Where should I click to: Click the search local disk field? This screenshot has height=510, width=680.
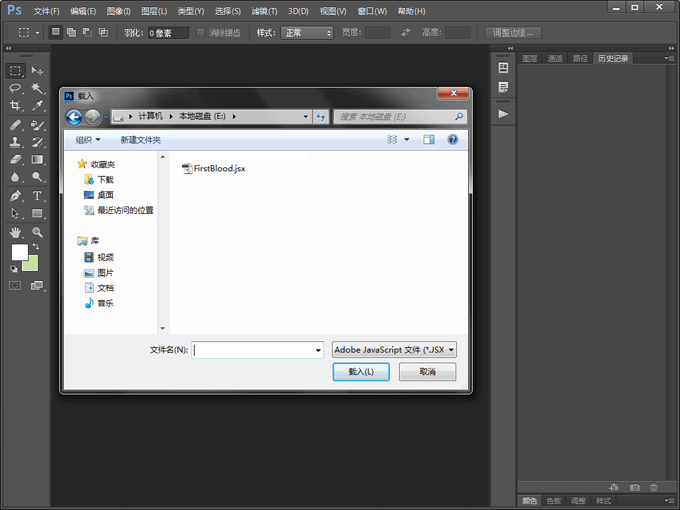pos(400,116)
